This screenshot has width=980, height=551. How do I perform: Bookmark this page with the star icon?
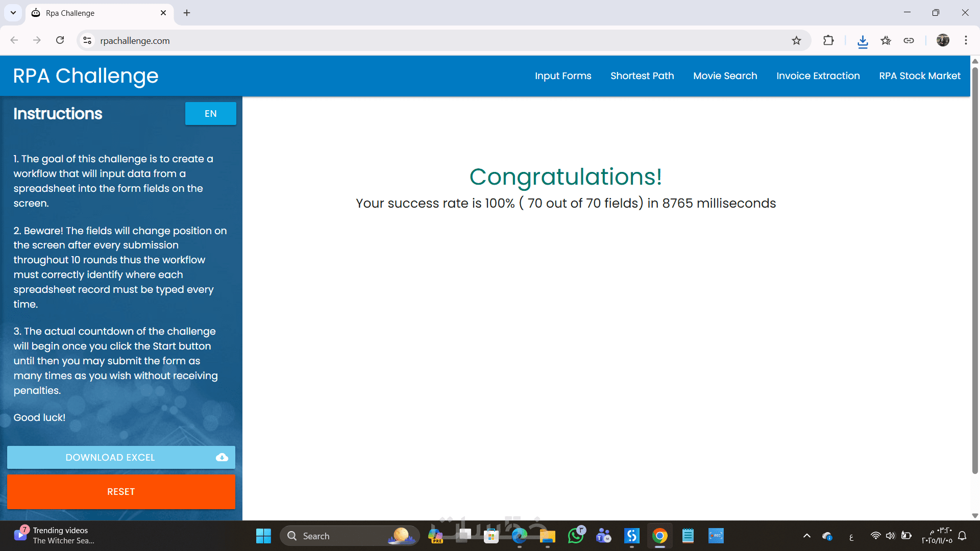pos(796,41)
